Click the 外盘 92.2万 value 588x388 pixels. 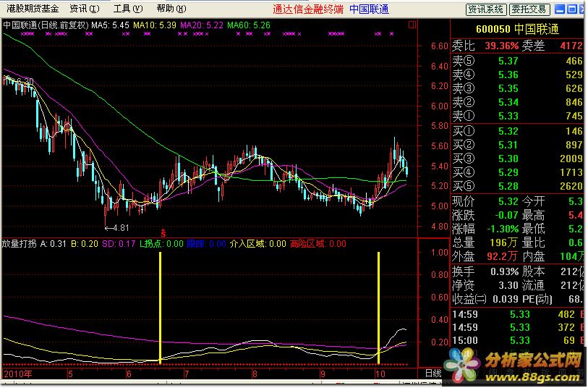tap(503, 257)
